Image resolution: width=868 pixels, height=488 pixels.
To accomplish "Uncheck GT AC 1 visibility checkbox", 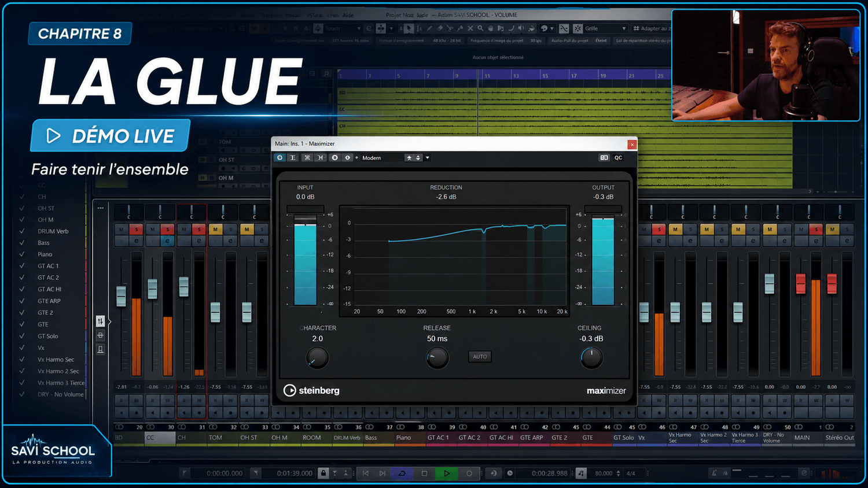I will (x=22, y=266).
